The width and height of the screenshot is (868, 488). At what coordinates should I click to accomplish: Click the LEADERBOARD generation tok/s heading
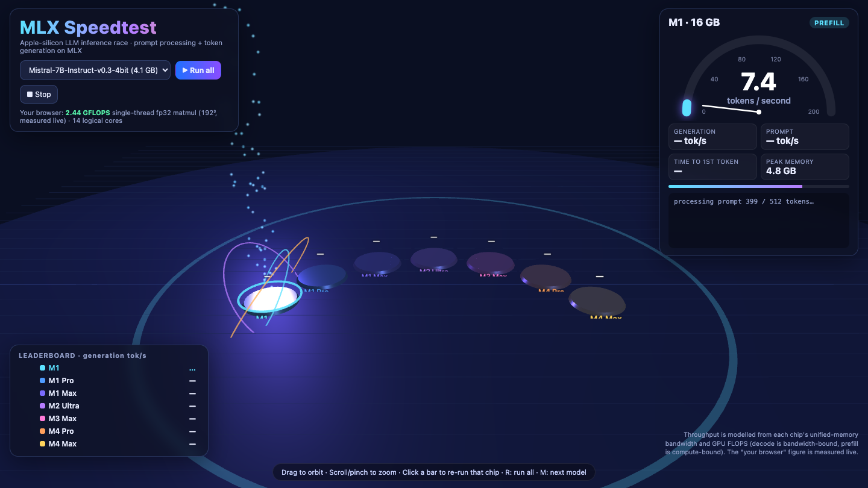pyautogui.click(x=83, y=355)
